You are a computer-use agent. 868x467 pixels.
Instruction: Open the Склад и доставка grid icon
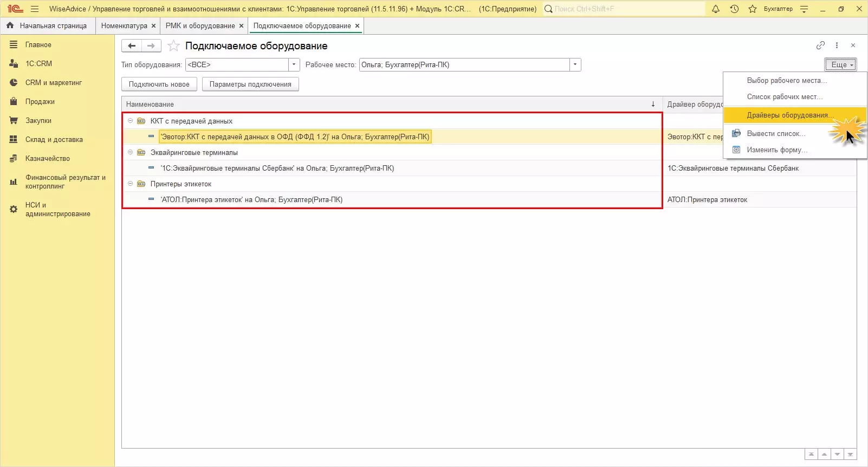coord(14,139)
